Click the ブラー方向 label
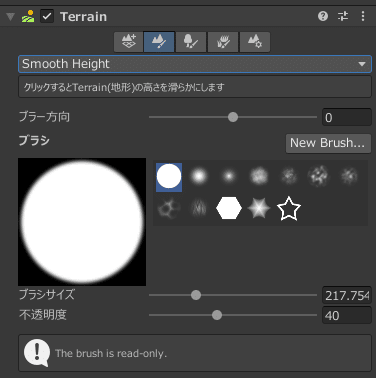Viewport: 376px width, 378px height. (x=44, y=117)
